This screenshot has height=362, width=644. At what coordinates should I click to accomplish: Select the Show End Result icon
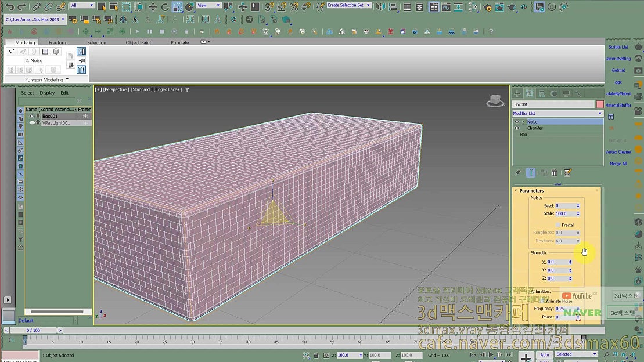tap(531, 172)
